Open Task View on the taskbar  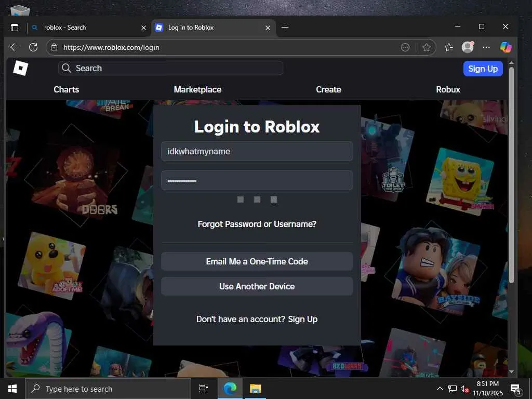[x=204, y=389]
